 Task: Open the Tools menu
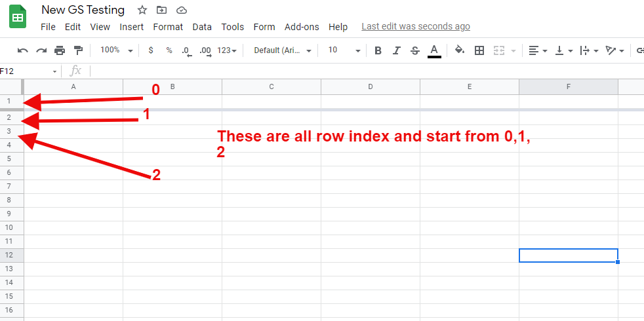pyautogui.click(x=232, y=27)
